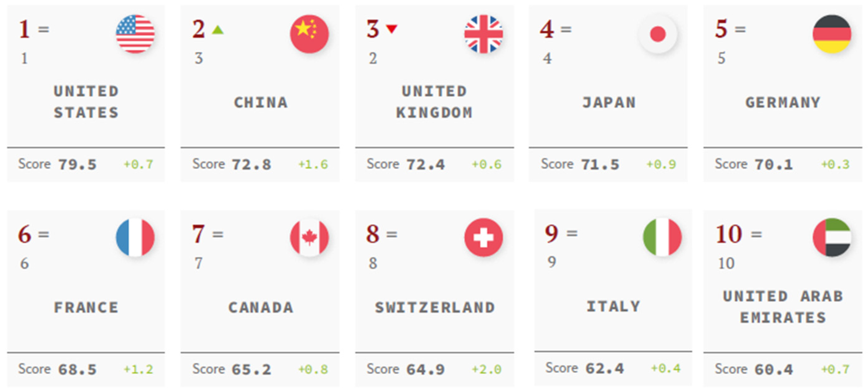The height and width of the screenshot is (389, 868).
Task: Click Germany's score value 70.1
Action: click(x=773, y=165)
